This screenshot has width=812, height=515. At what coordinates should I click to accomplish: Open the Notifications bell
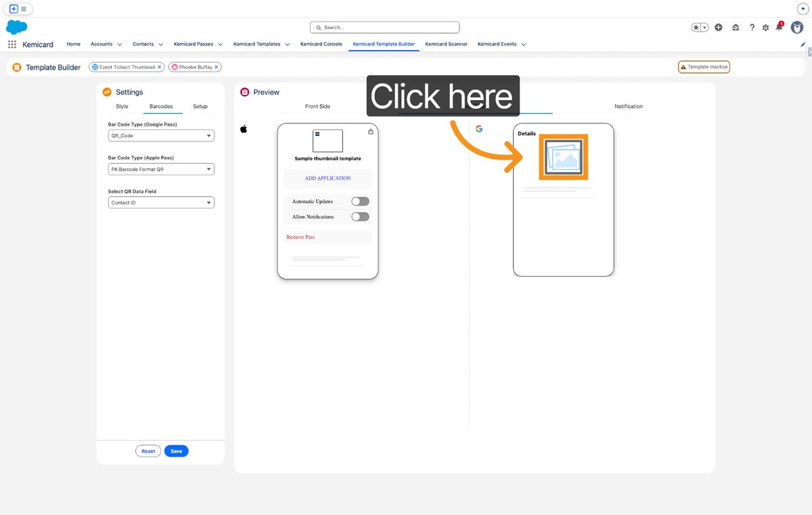pyautogui.click(x=779, y=27)
